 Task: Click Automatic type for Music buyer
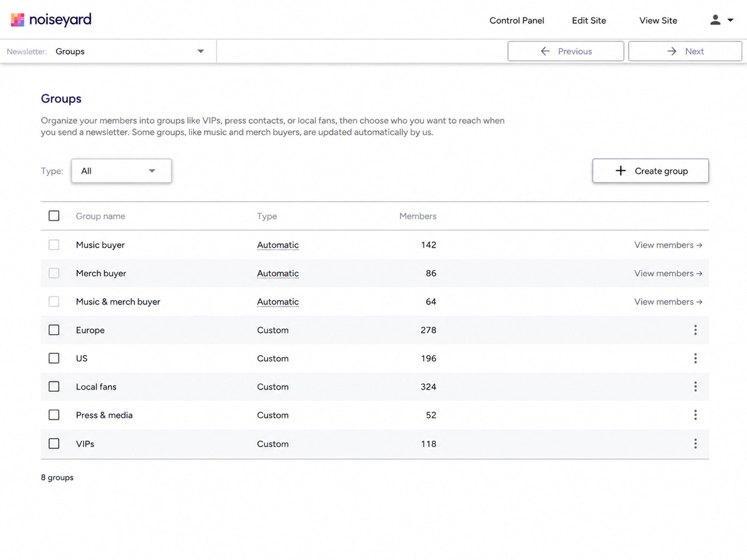(278, 245)
